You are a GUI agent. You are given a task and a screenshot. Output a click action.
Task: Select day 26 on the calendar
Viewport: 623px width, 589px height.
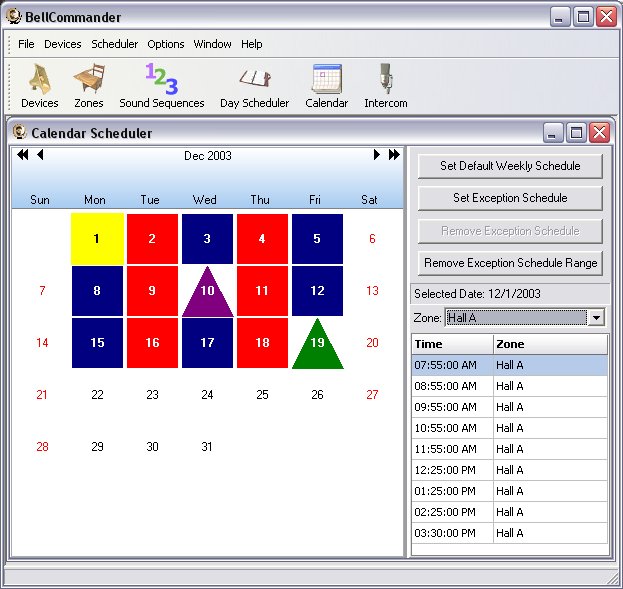click(317, 395)
